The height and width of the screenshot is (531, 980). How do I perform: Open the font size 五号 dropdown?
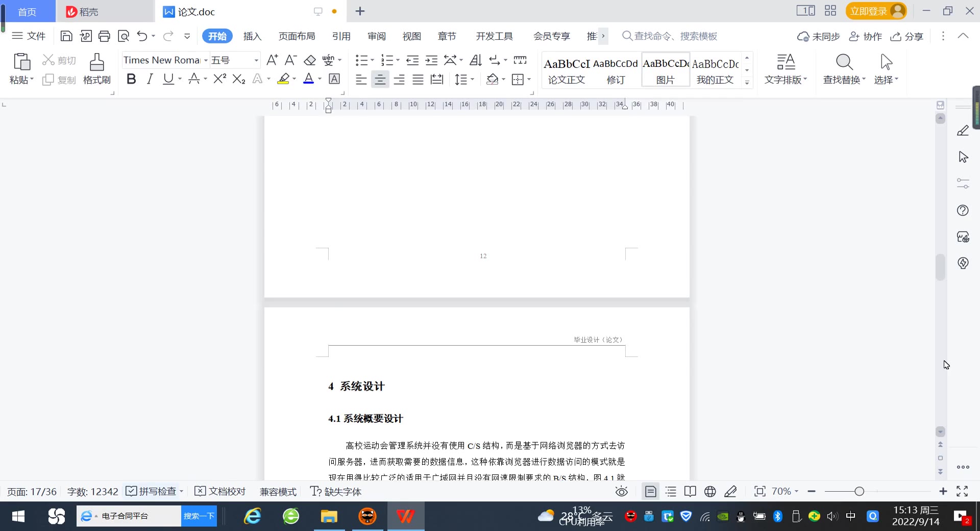256,60
